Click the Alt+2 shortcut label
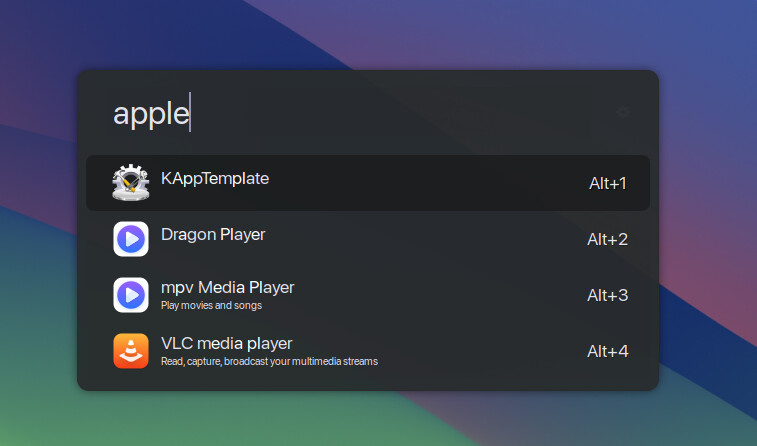 pos(608,239)
